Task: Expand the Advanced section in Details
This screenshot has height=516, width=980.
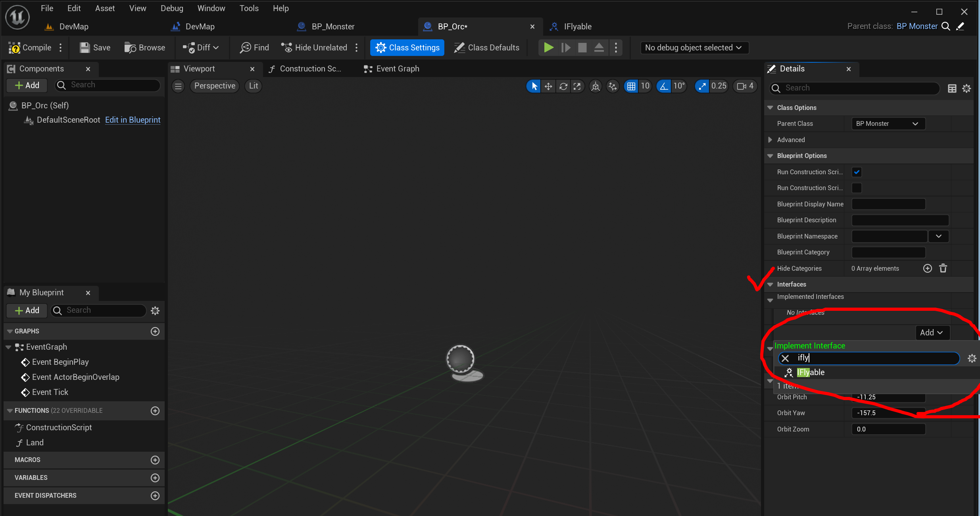Action: [770, 140]
